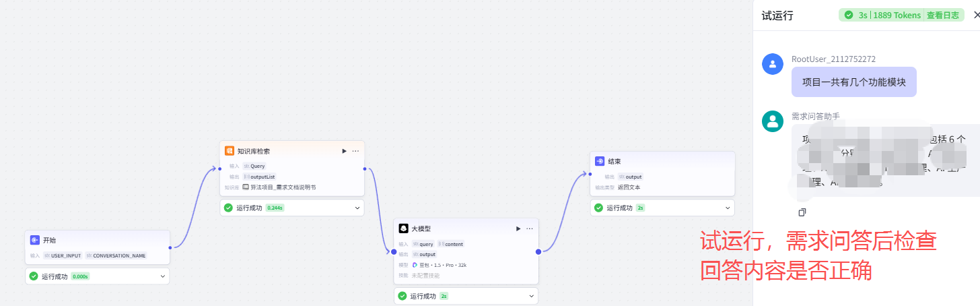Image resolution: width=980 pixels, height=306 pixels.
Task: Click the green success check on 知识库检索 status
Action: (x=229, y=208)
